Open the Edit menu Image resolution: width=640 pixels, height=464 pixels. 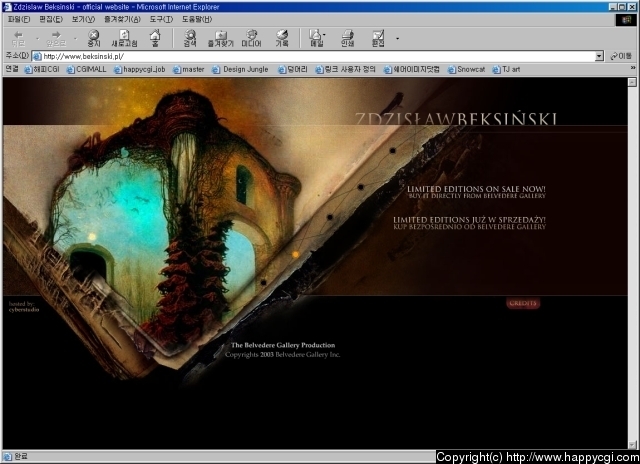coord(51,19)
